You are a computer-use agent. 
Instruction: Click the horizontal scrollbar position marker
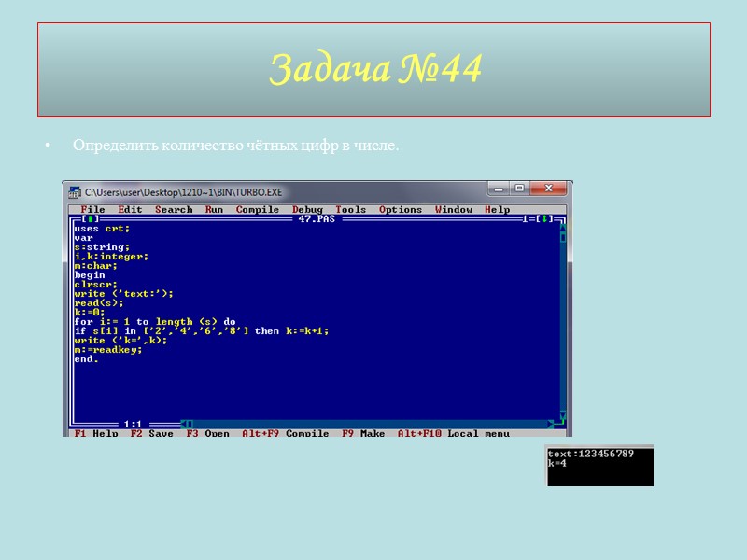[190, 424]
